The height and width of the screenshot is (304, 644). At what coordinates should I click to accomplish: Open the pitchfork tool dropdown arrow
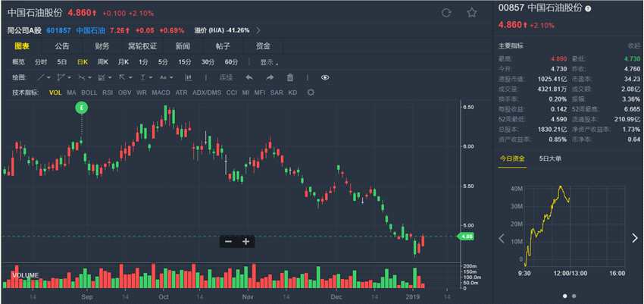pos(69,77)
